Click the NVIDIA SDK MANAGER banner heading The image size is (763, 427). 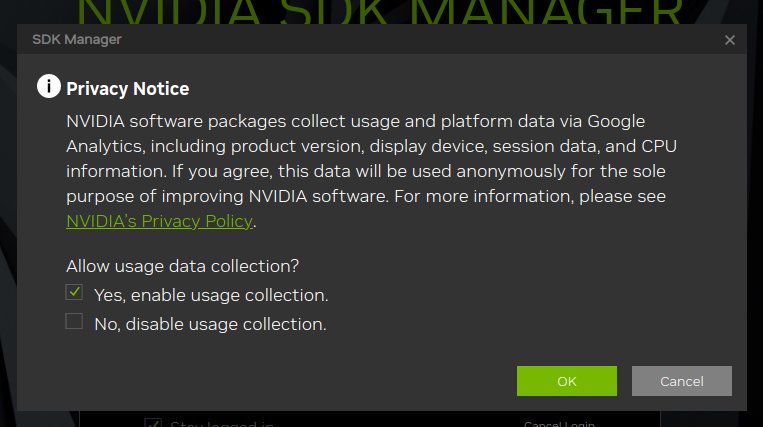(x=380, y=12)
